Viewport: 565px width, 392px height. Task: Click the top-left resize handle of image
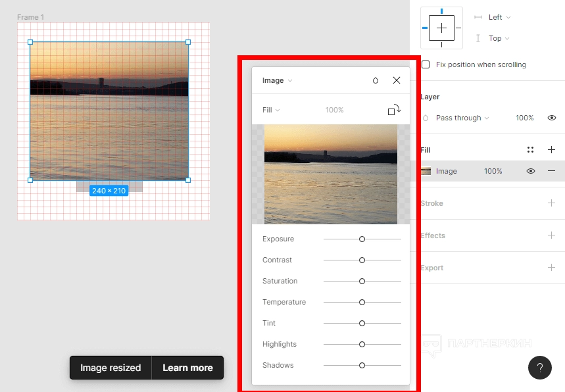click(x=30, y=42)
